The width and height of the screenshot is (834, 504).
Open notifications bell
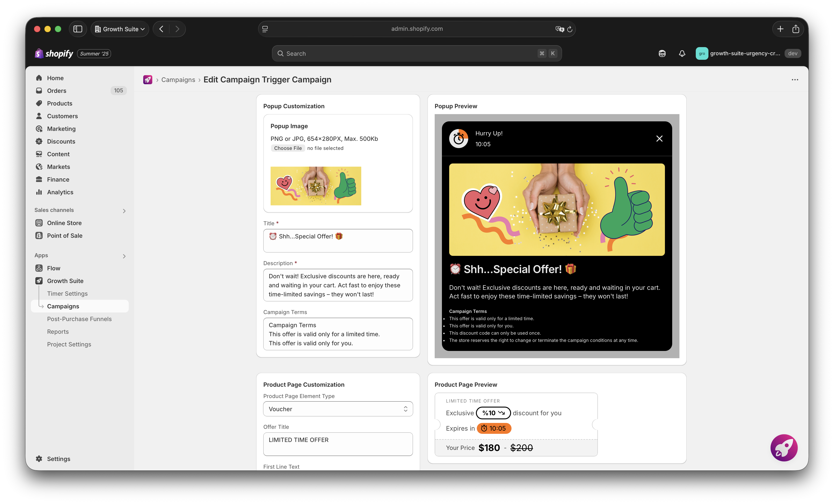tap(682, 53)
